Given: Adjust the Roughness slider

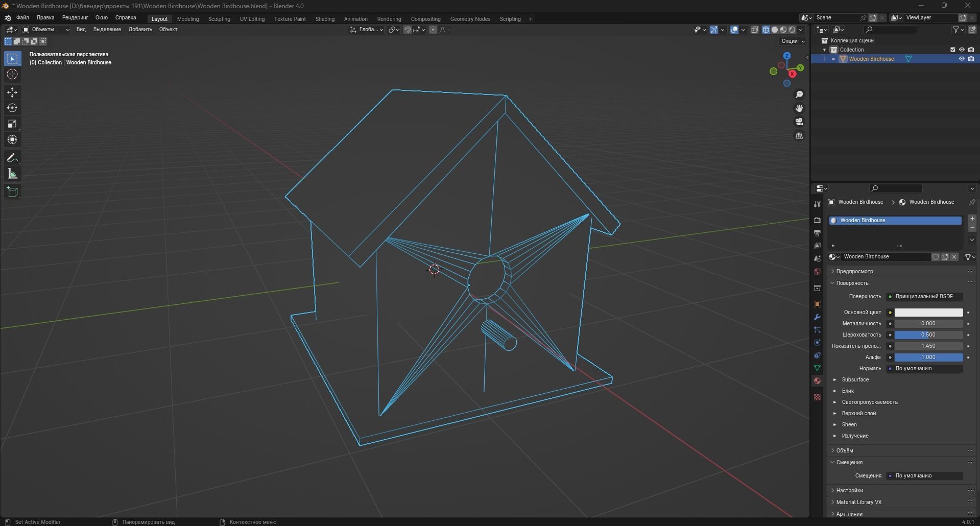Looking at the screenshot, I should (928, 334).
